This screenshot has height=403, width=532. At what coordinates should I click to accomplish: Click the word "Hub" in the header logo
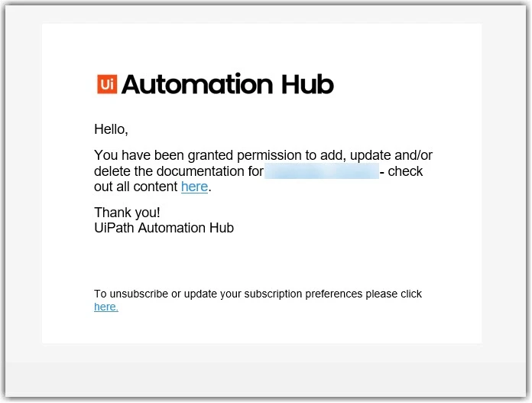(x=308, y=84)
